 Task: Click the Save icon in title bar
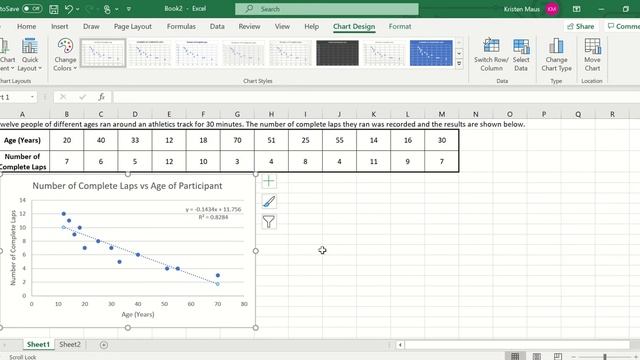[53, 9]
